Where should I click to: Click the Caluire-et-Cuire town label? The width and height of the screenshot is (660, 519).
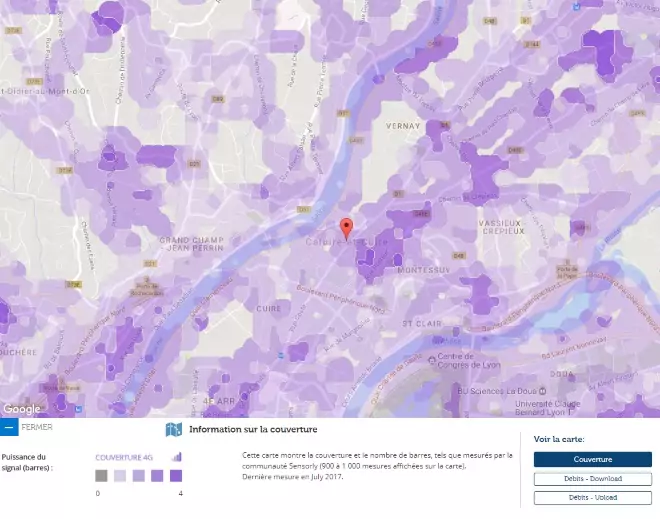(346, 242)
